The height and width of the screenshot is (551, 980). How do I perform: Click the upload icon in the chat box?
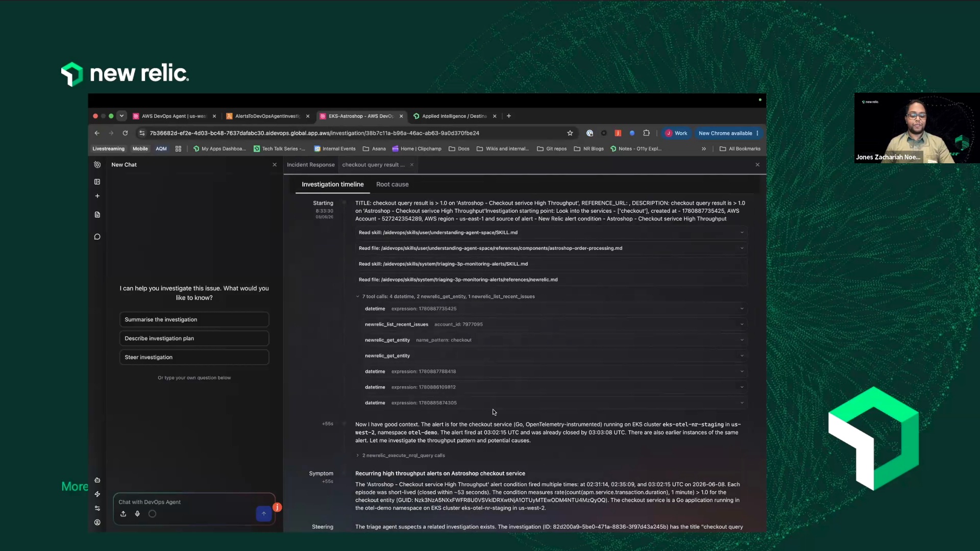tap(123, 514)
